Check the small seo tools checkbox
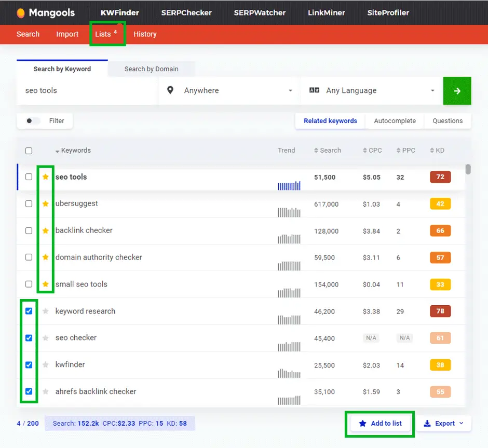Screen dimensions: 488x448 [x=29, y=284]
